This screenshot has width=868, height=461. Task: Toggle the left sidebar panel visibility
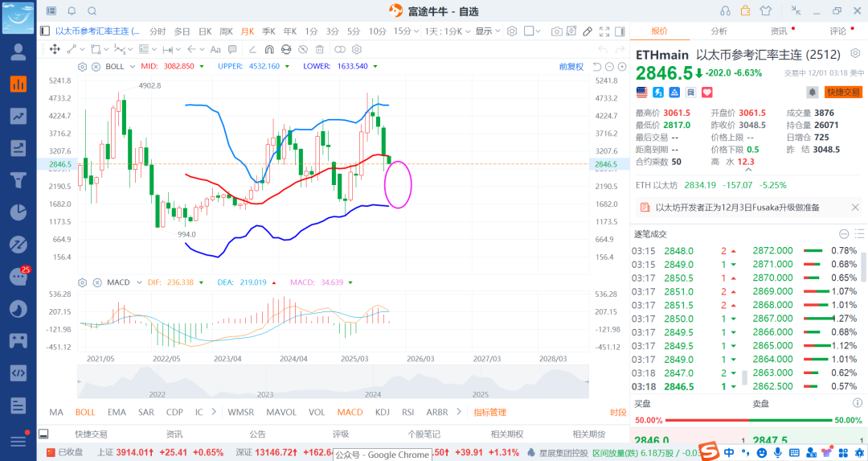pyautogui.click(x=44, y=31)
